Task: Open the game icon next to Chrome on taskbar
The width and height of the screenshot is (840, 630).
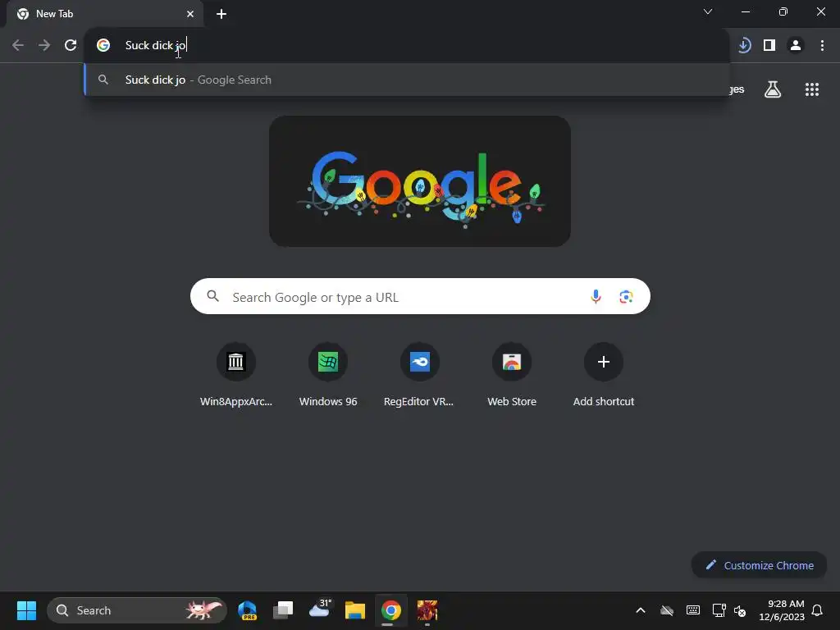Action: click(x=427, y=610)
